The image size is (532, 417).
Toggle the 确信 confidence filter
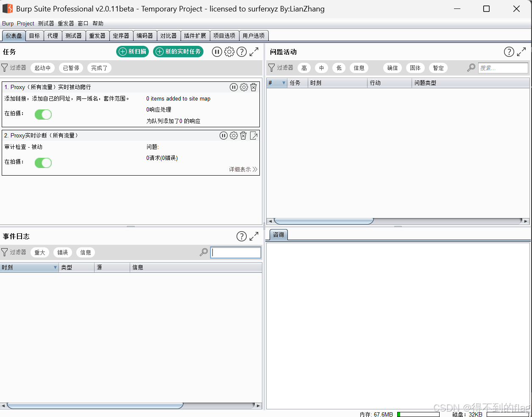(x=393, y=68)
